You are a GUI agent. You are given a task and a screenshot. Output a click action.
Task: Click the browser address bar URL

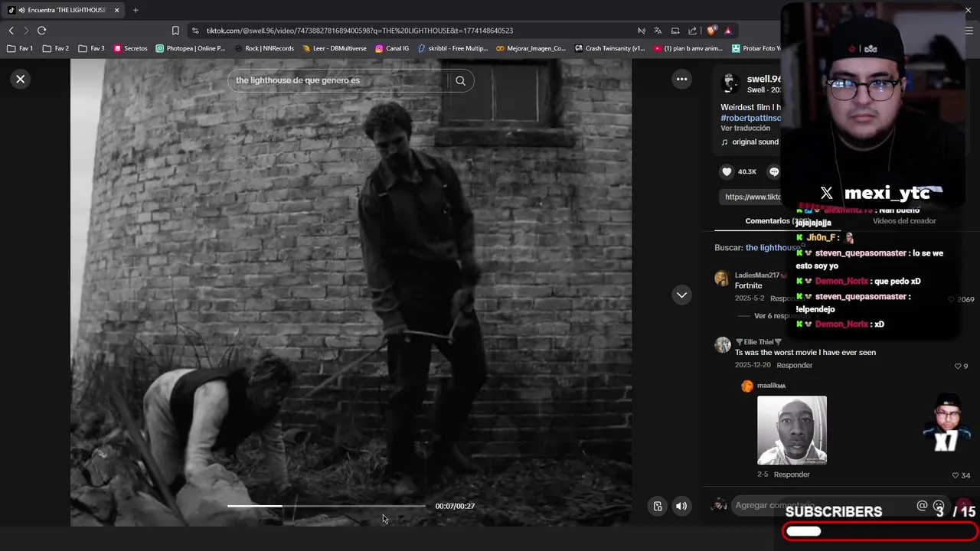[x=360, y=31]
